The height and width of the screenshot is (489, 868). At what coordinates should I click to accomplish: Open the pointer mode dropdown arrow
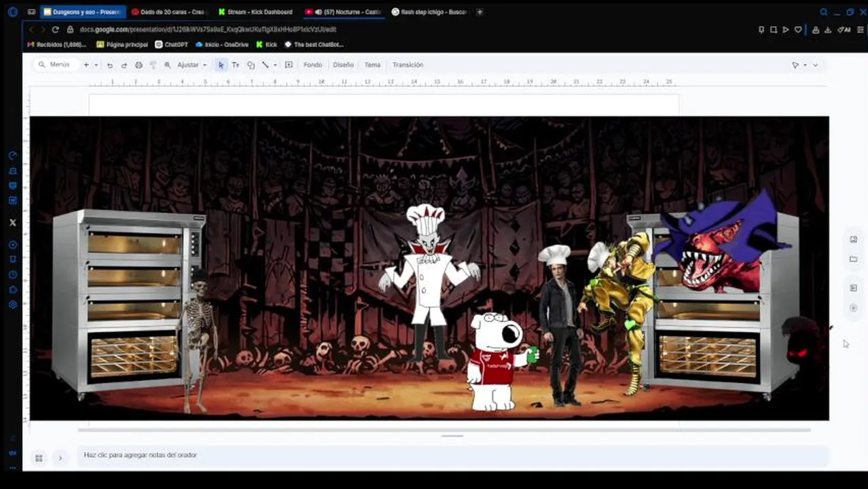[805, 65]
